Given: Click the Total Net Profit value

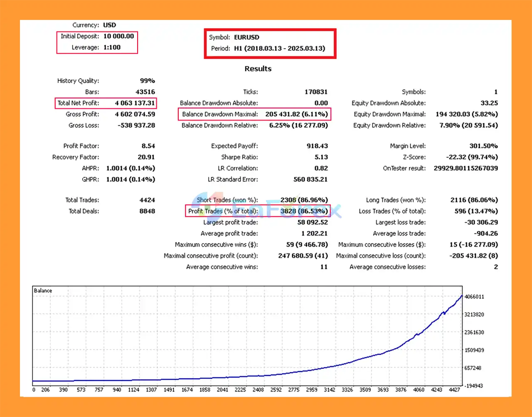Looking at the screenshot, I should (x=135, y=103).
